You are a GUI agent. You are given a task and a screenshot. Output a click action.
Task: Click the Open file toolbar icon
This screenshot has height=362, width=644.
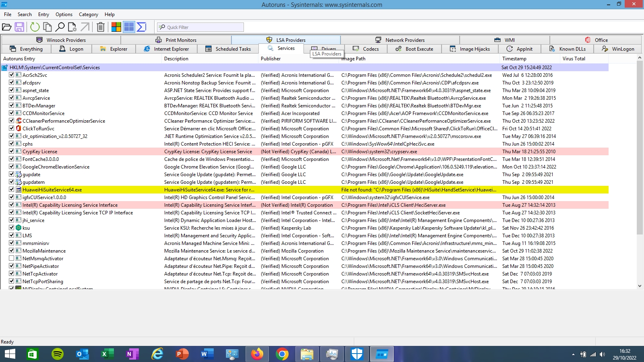point(7,27)
